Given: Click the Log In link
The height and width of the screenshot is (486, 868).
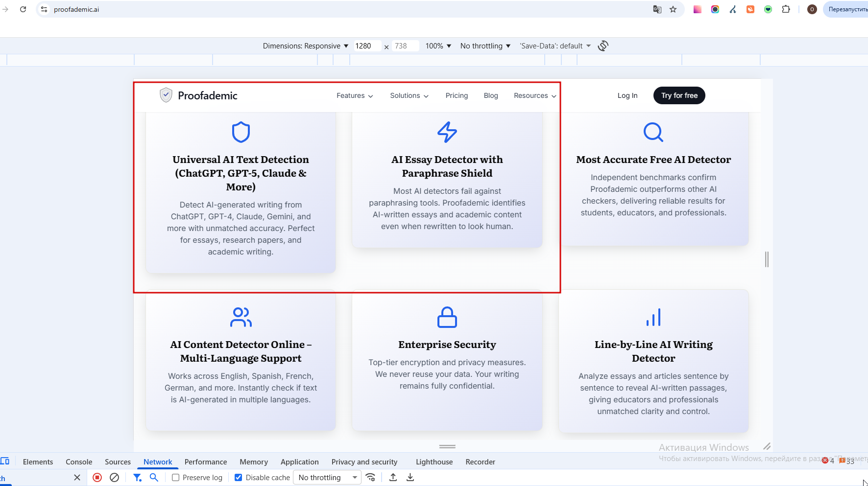Looking at the screenshot, I should 627,95.
